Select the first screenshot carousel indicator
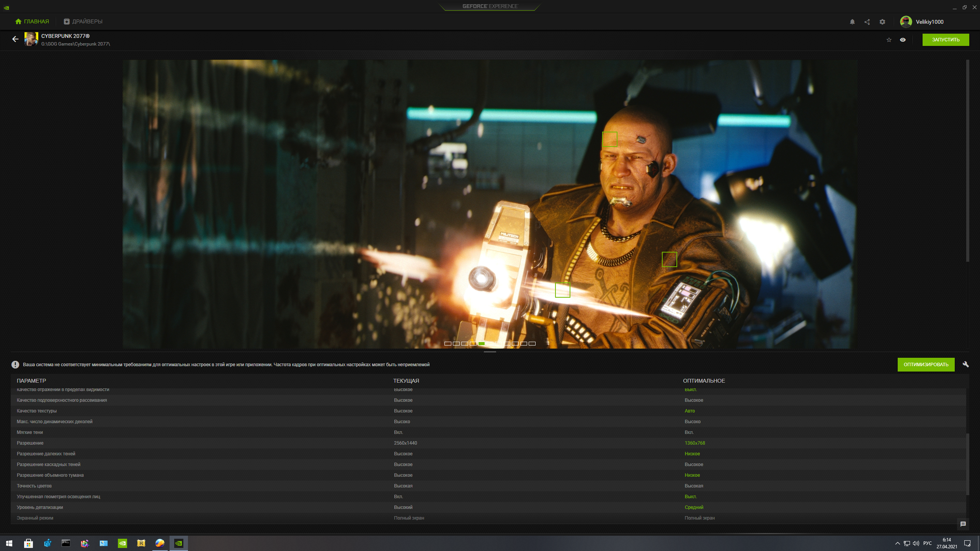Screen dimensions: 980x551 coord(448,344)
